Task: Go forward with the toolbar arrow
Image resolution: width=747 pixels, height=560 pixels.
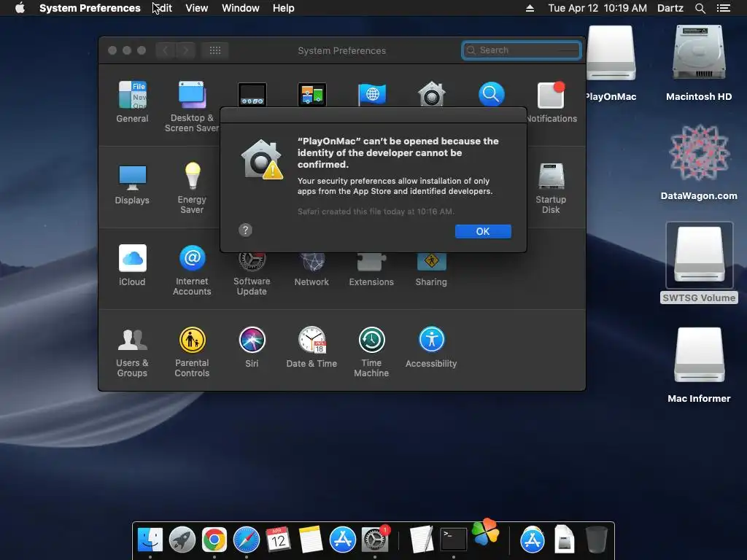Action: tap(186, 50)
